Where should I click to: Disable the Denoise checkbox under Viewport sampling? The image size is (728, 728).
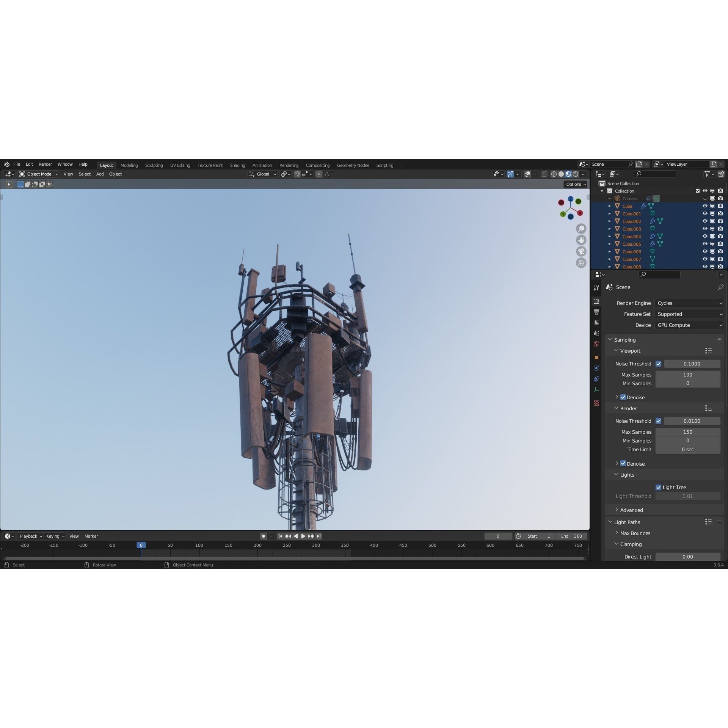pyautogui.click(x=624, y=397)
